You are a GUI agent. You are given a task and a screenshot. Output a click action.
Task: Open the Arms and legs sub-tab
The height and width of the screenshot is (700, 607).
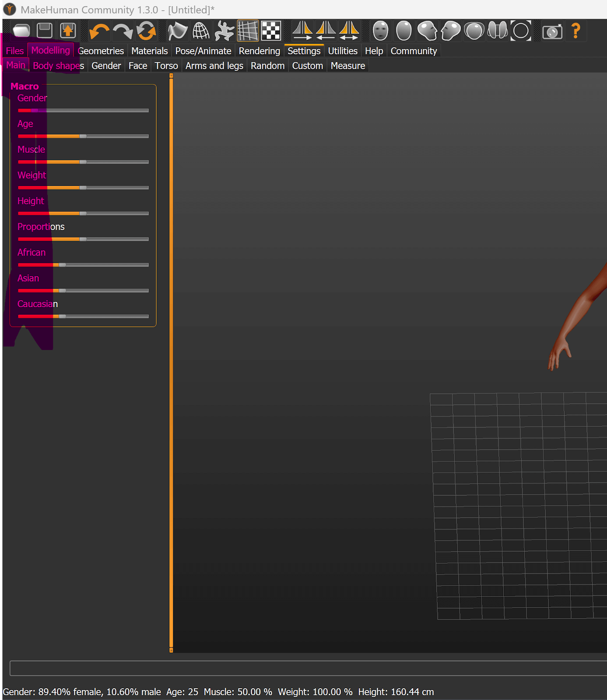click(x=214, y=66)
